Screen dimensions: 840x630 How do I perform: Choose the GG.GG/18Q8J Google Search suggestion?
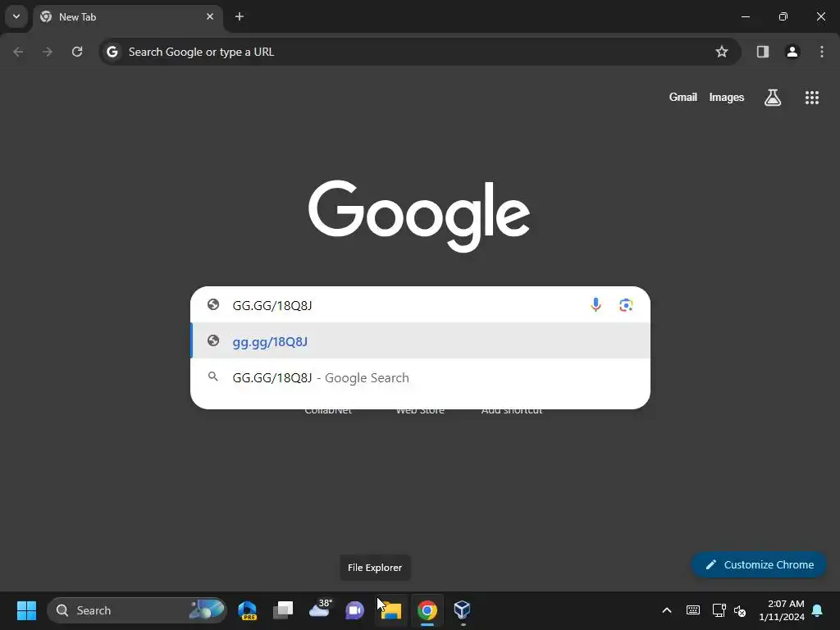421,377
